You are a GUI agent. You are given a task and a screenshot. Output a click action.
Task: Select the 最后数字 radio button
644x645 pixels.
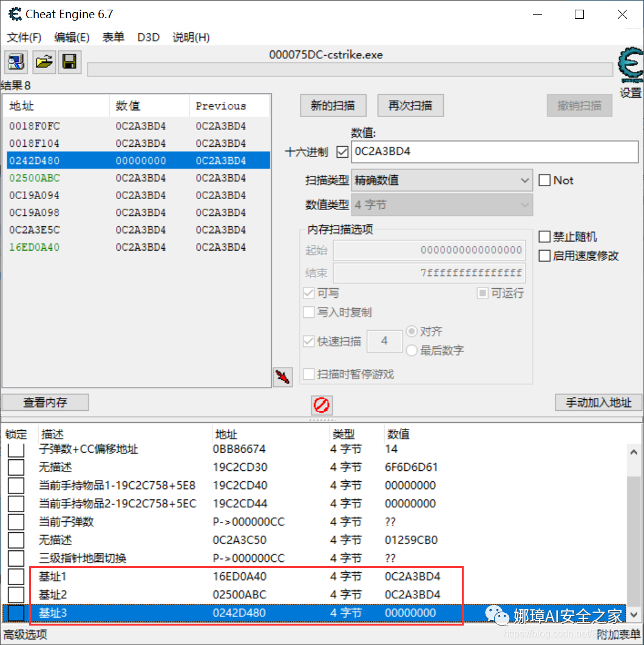click(412, 351)
